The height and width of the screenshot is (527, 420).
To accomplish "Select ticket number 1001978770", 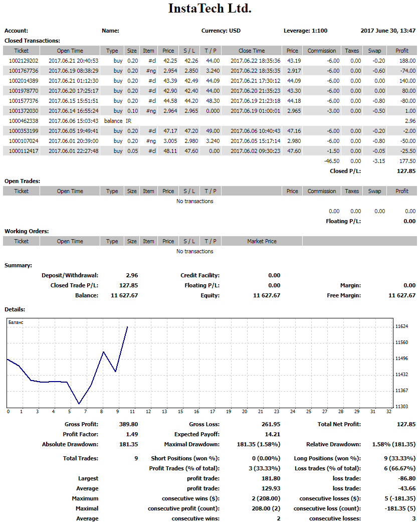I will pyautogui.click(x=24, y=91).
